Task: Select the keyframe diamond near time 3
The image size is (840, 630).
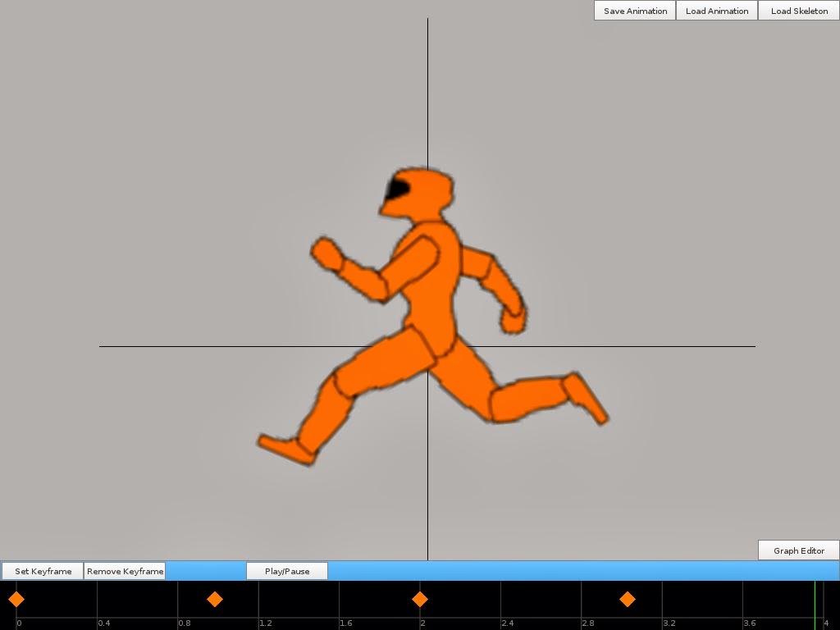Action: 628,600
